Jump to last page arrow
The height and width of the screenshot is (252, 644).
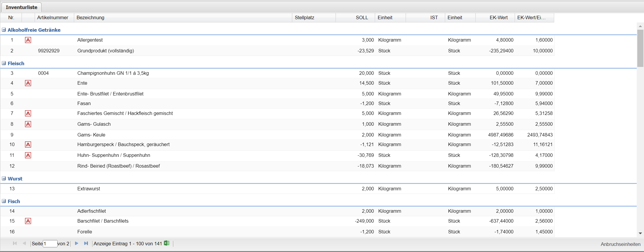click(86, 243)
